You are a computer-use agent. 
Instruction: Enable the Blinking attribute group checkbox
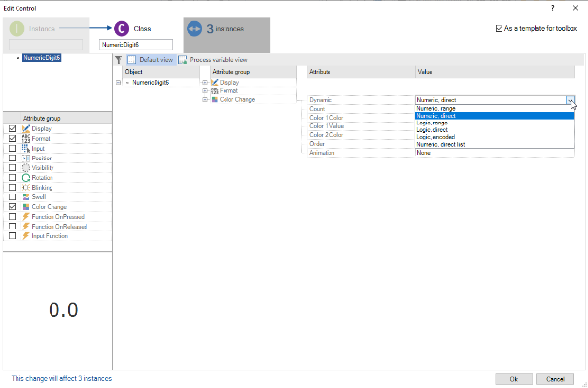tap(12, 188)
